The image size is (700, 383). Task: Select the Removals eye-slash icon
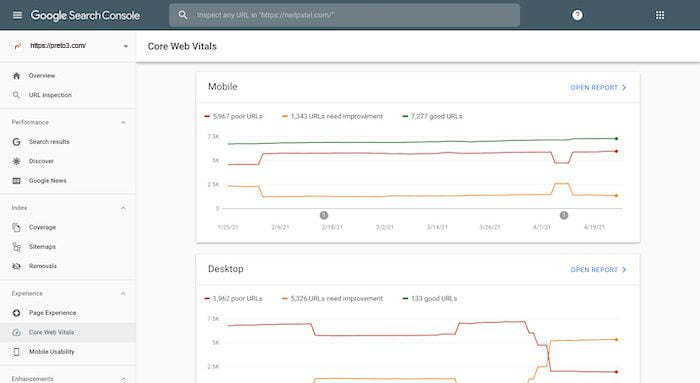[x=17, y=266]
